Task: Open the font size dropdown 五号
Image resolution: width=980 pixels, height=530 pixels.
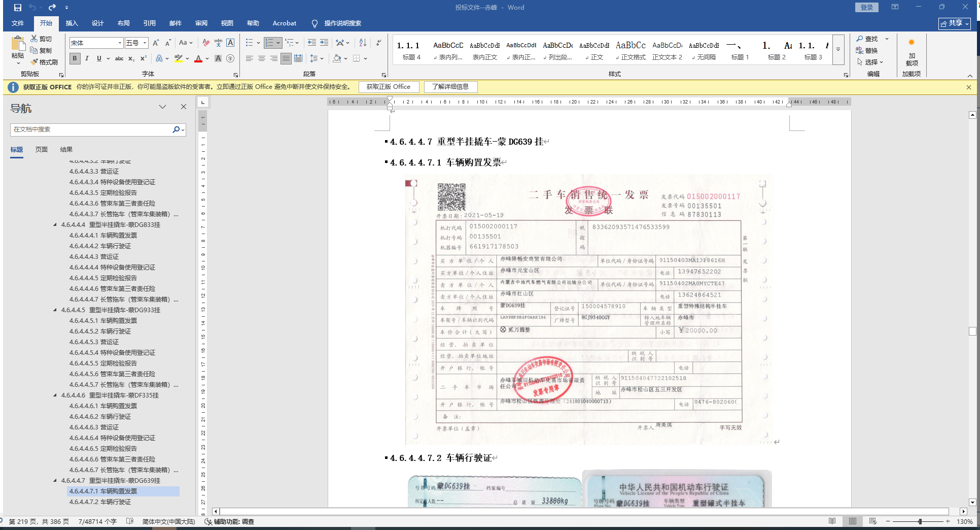Action: click(145, 43)
